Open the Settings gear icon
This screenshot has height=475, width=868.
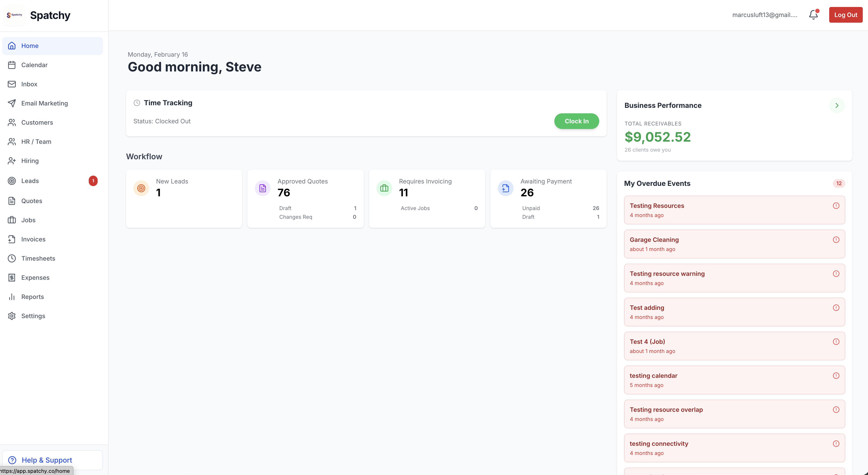12,316
